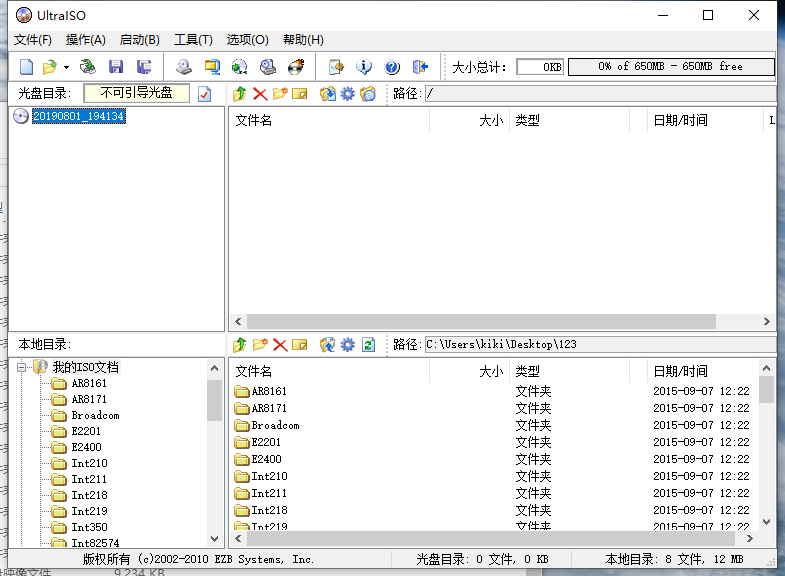Open the dropdown arrow next to Open icon
The image size is (785, 576).
(66, 67)
